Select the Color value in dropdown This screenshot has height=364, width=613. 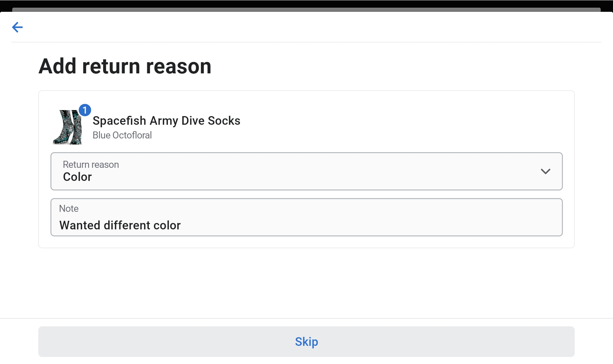pyautogui.click(x=77, y=177)
